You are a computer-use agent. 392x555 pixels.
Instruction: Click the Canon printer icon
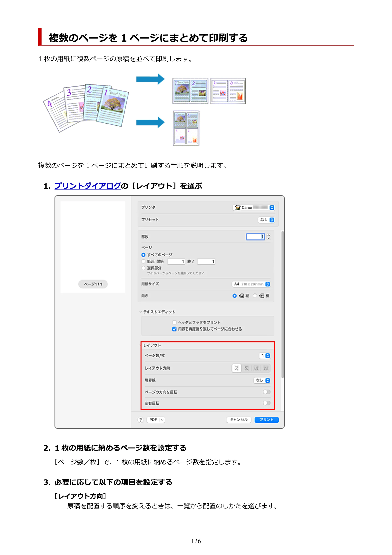coord(238,208)
